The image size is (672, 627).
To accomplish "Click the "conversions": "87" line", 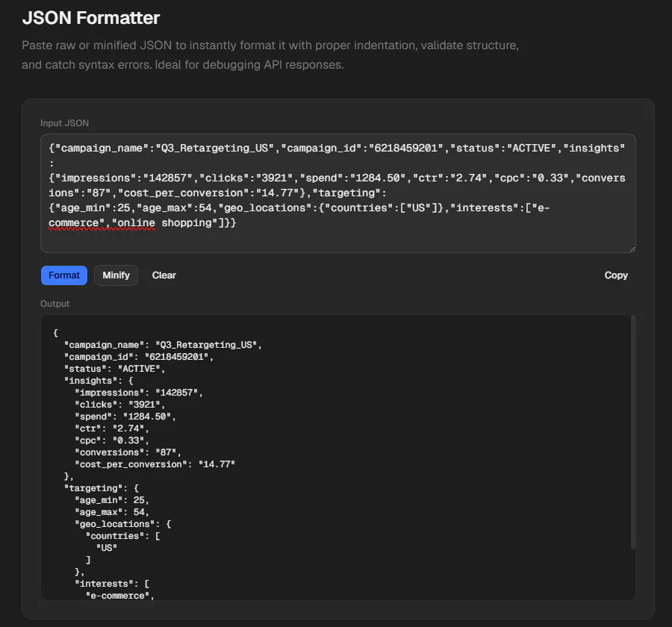I will tap(128, 452).
